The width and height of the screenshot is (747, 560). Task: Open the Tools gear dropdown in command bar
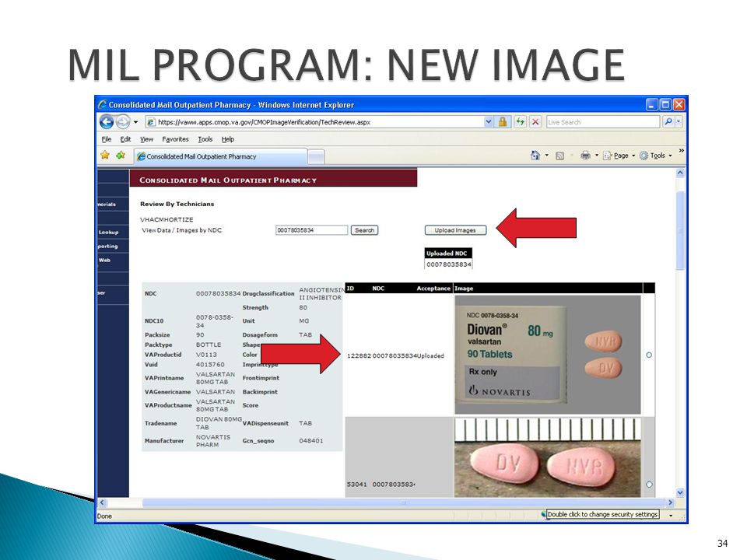(655, 156)
